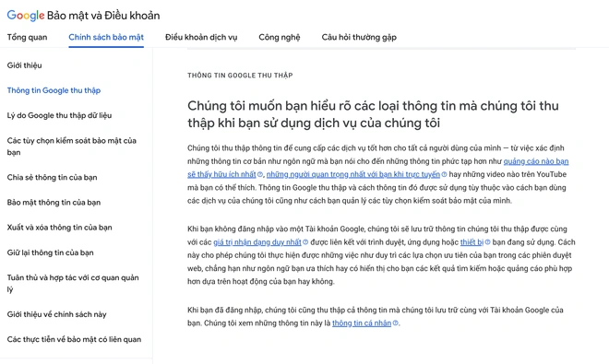Open Giới thiệu in the sidebar
This screenshot has width=609, height=364.
click(25, 65)
